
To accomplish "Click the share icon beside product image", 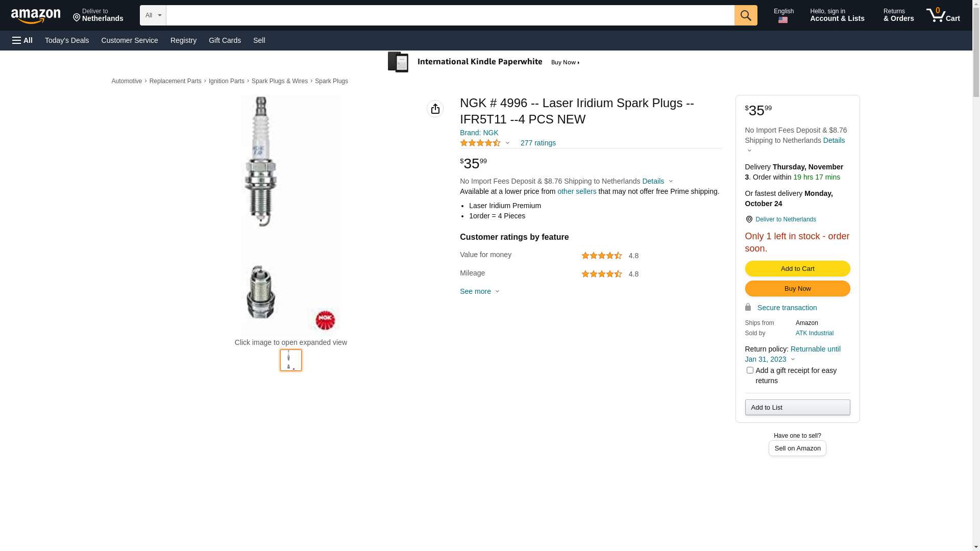I will click(x=435, y=109).
